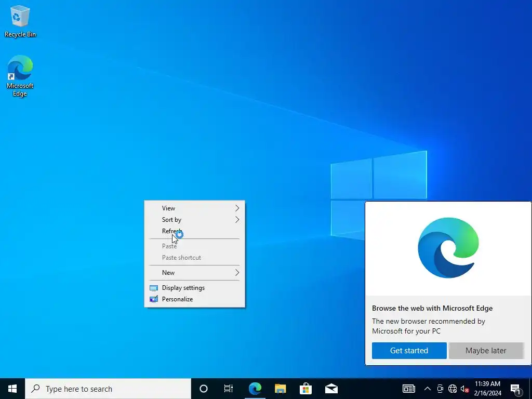Click the Cortana circle icon on taskbar
The width and height of the screenshot is (532, 399).
(x=204, y=389)
